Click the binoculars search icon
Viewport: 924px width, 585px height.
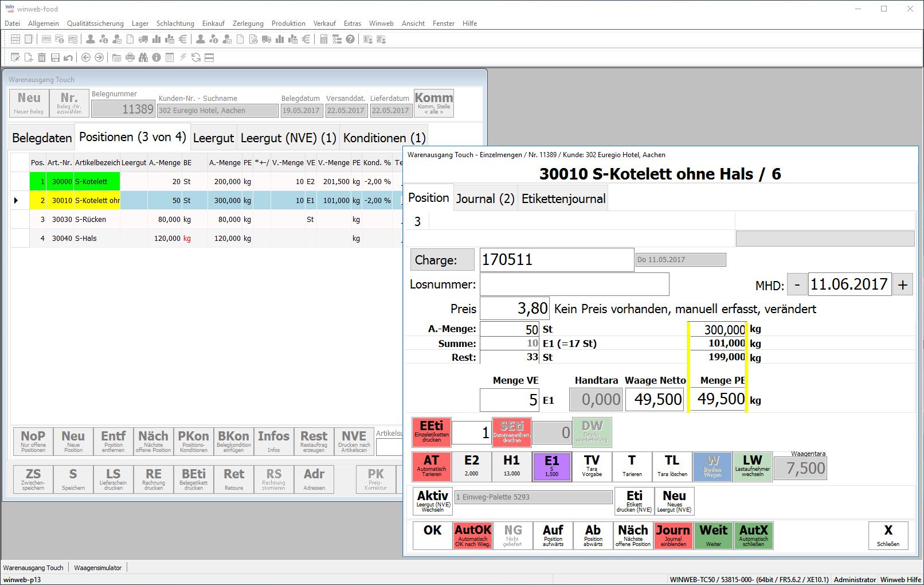pyautogui.click(x=143, y=57)
